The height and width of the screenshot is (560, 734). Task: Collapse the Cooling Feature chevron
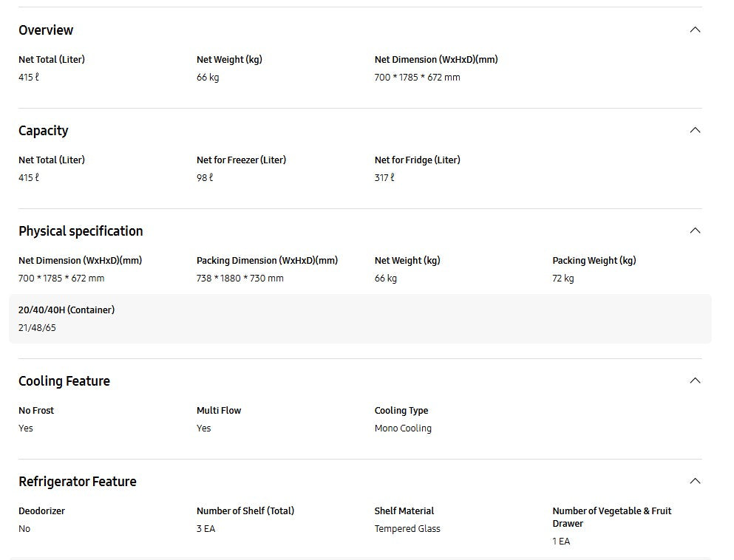click(694, 380)
